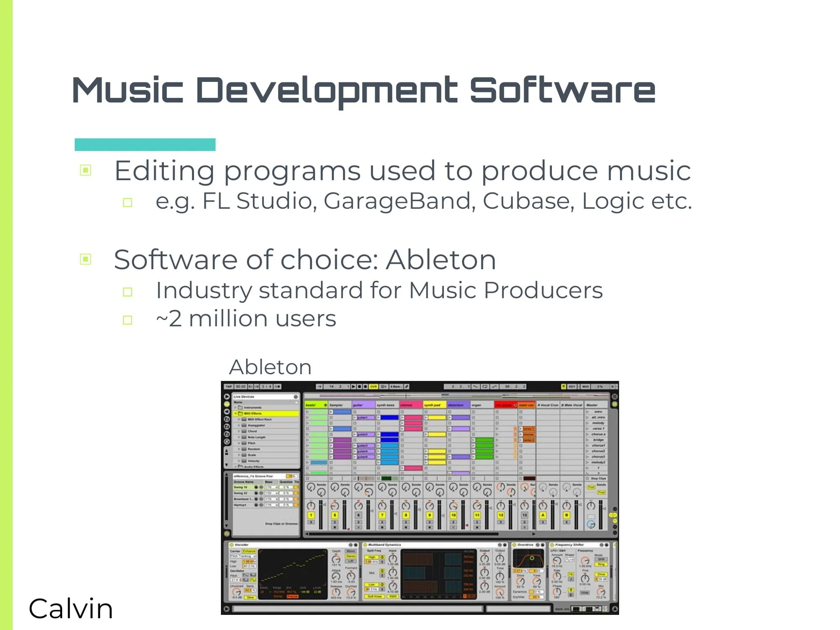Click the Master track volume slider
Screen dimensions: 840x630
point(601,514)
